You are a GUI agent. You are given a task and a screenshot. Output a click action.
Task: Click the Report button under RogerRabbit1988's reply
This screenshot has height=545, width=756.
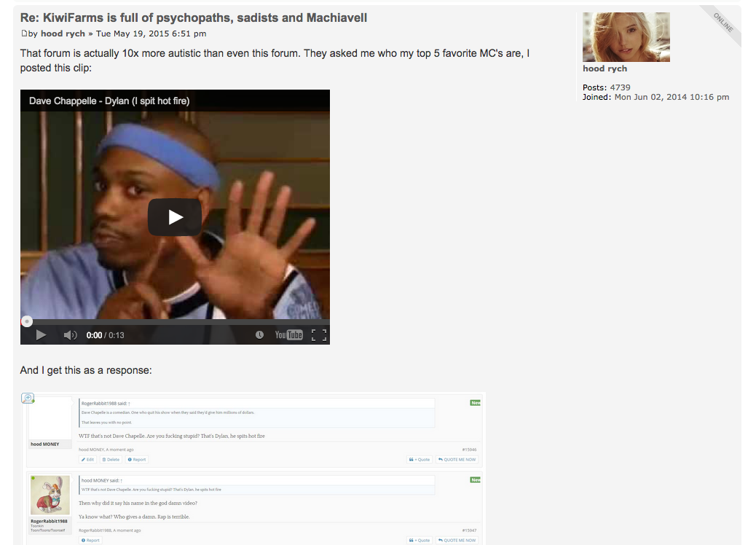point(90,540)
